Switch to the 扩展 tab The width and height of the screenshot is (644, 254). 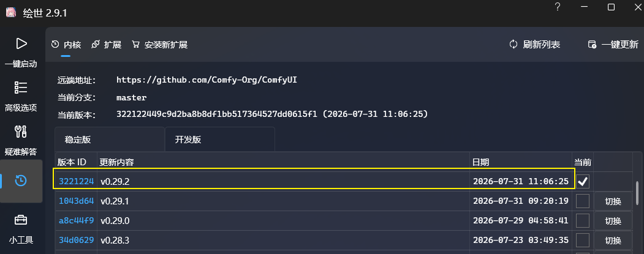click(107, 45)
